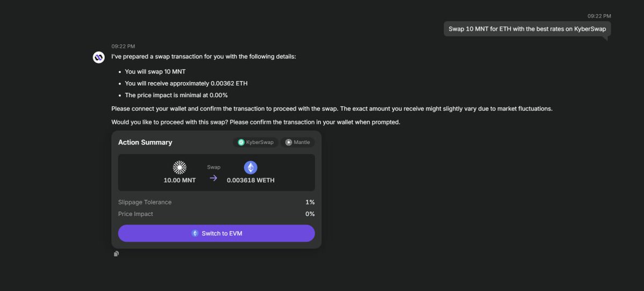Click the KyberSwap provider badge
Viewport: 644px width, 291px height.
pyautogui.click(x=255, y=142)
